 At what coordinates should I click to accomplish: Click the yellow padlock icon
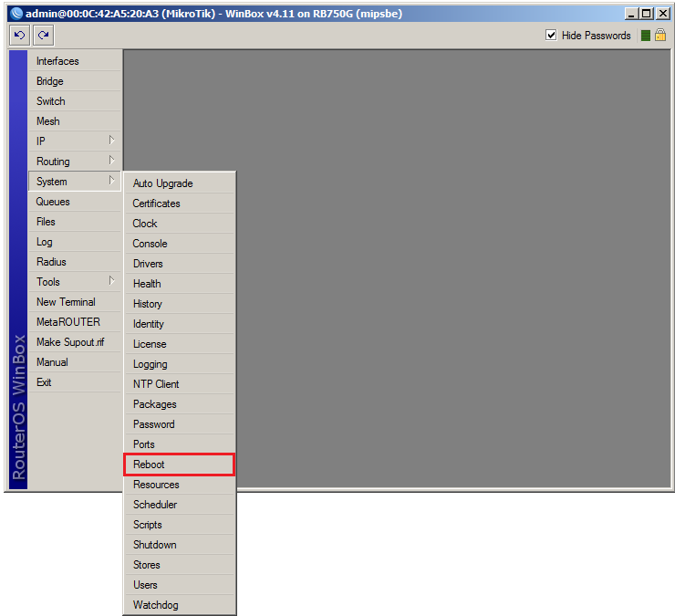[x=660, y=36]
